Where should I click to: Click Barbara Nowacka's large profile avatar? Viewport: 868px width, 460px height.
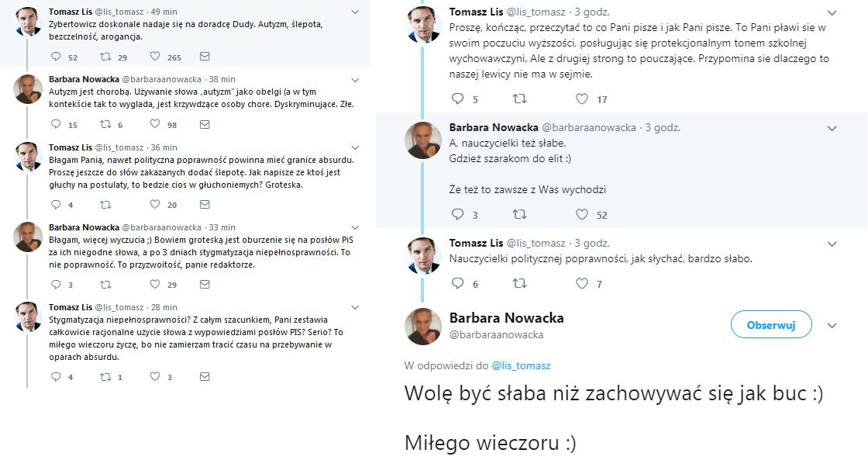(x=423, y=326)
